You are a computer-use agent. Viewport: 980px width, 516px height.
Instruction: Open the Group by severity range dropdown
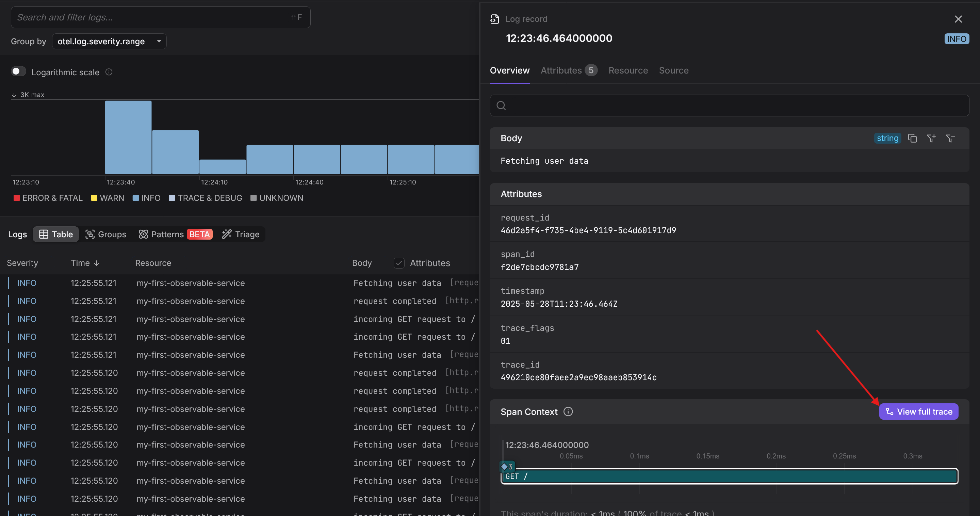109,41
